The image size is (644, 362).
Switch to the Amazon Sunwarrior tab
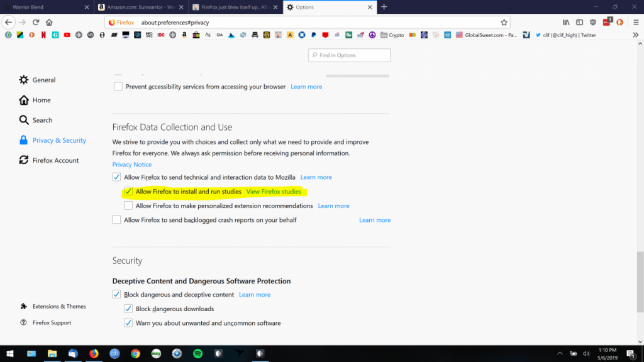click(x=142, y=7)
